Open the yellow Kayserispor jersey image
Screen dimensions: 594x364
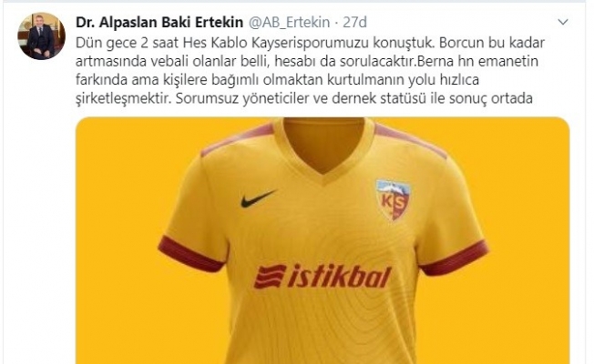[x=323, y=240]
